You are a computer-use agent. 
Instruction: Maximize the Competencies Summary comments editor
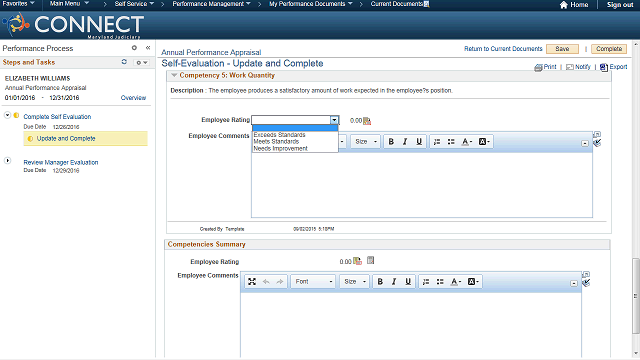[x=252, y=282]
